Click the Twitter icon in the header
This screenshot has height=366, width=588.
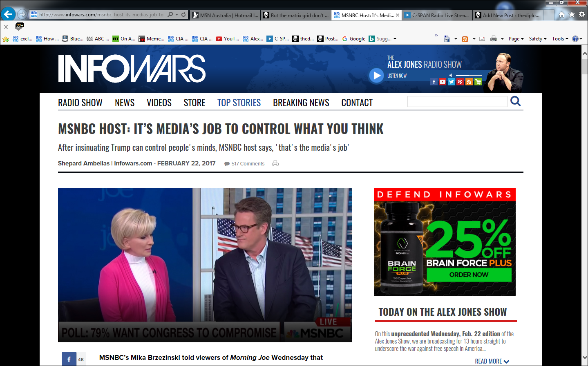pyautogui.click(x=452, y=82)
